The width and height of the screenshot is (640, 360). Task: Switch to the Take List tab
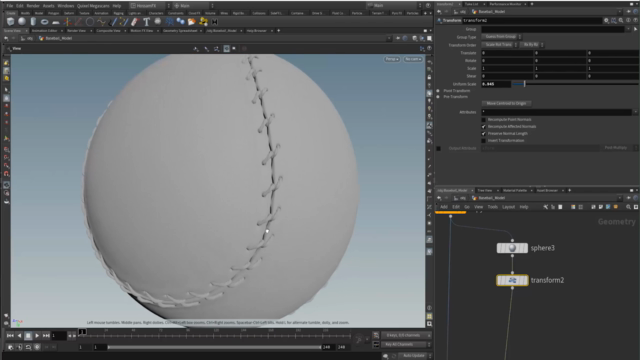tap(471, 4)
